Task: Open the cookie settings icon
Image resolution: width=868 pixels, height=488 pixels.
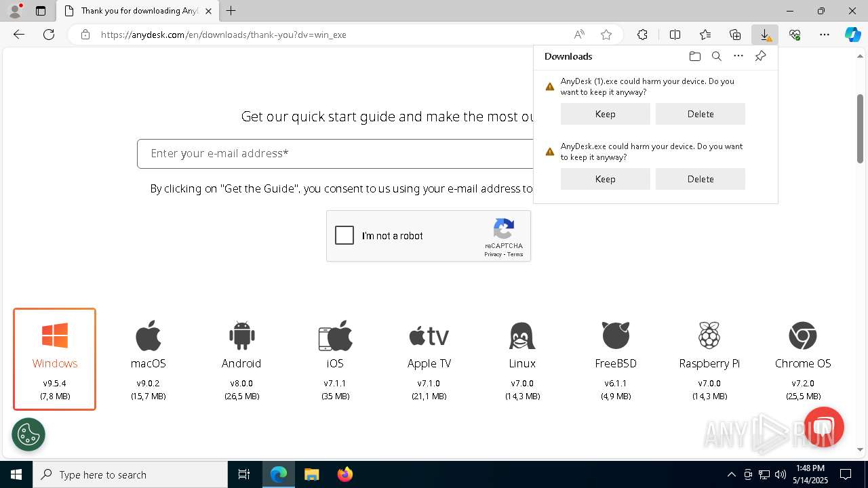Action: point(28,434)
